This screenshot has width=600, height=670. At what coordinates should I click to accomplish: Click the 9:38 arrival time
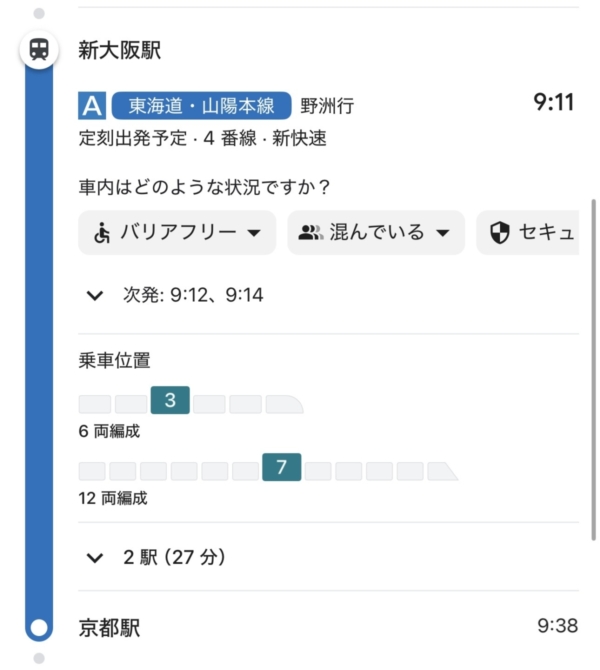pyautogui.click(x=557, y=626)
